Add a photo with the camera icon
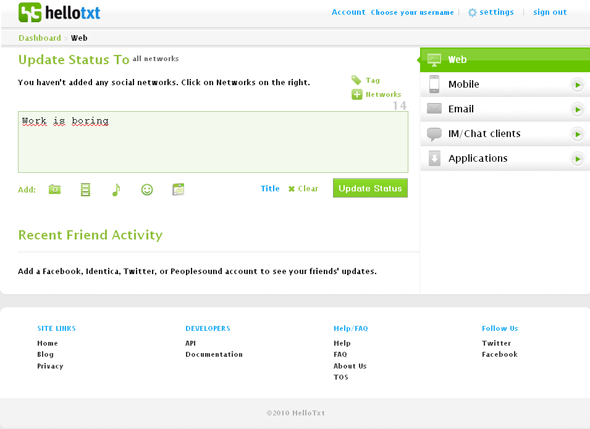The height and width of the screenshot is (429, 590). (55, 189)
